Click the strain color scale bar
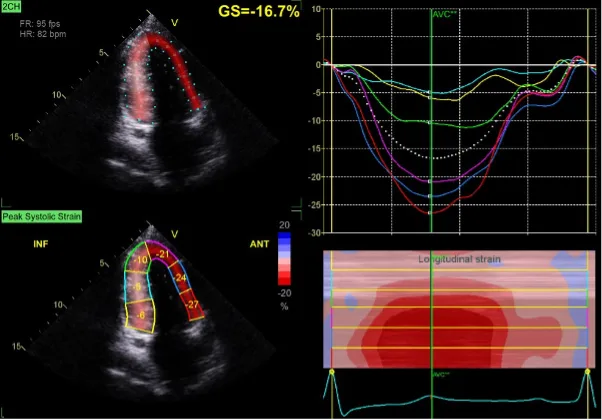 tap(284, 259)
